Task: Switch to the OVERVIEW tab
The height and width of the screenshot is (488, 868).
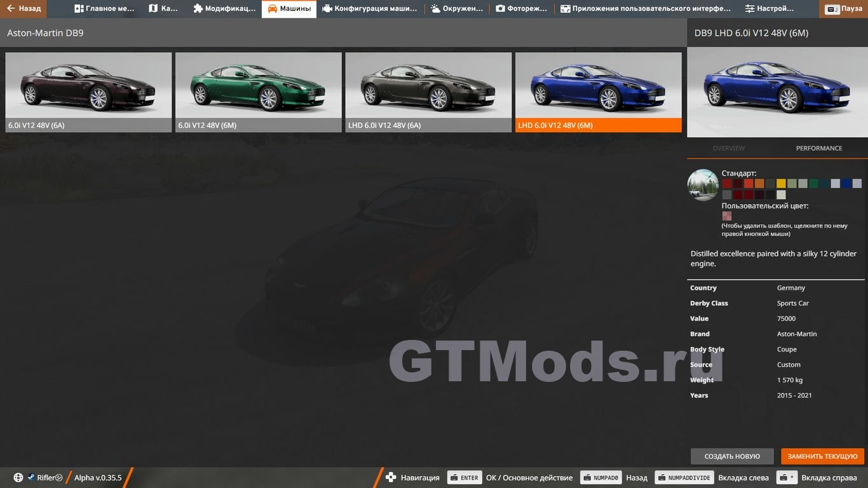Action: tap(729, 148)
